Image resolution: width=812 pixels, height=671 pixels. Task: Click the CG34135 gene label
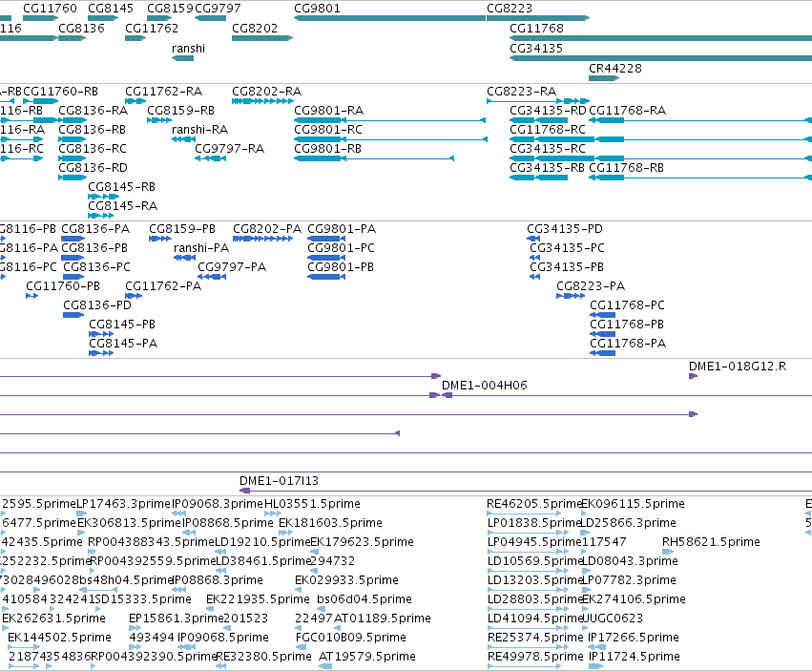[536, 49]
